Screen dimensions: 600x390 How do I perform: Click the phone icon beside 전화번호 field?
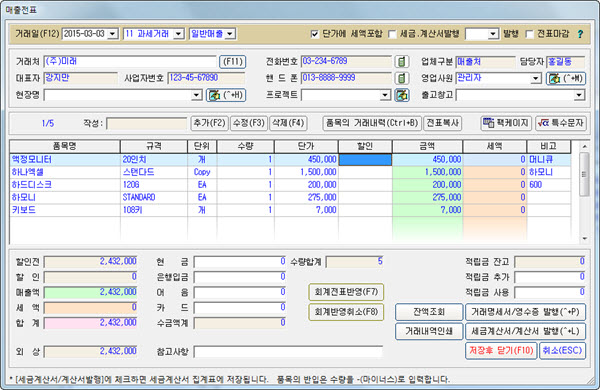coord(401,62)
